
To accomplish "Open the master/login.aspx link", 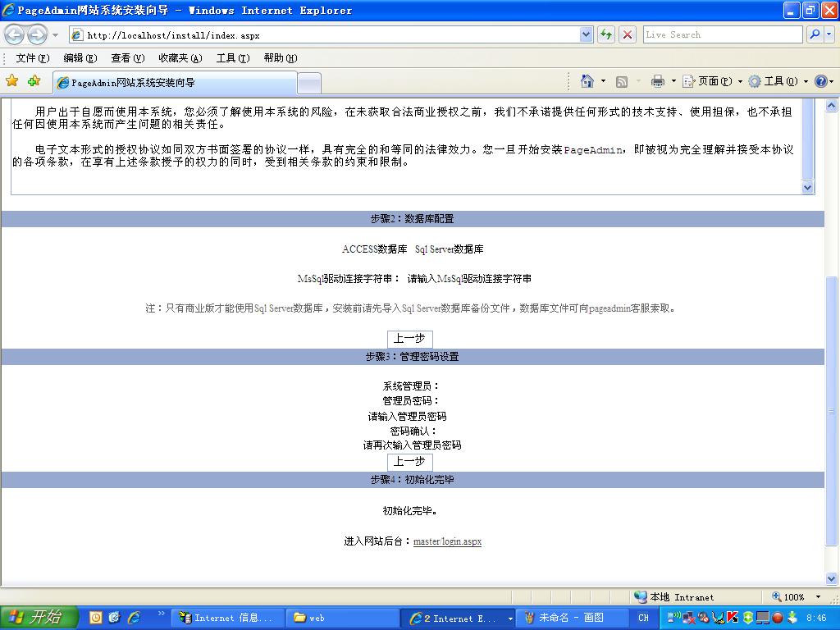I will click(x=447, y=541).
